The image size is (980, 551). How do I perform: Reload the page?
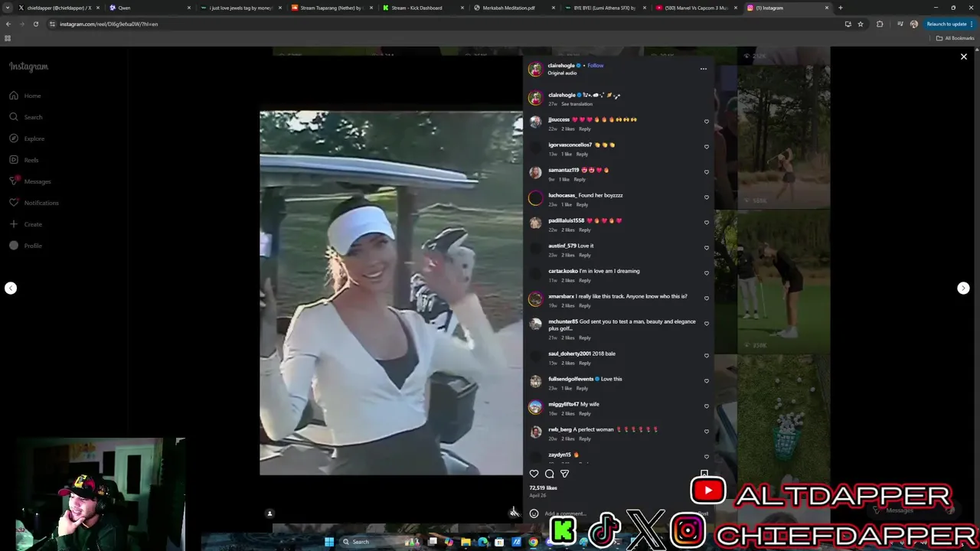click(x=35, y=24)
